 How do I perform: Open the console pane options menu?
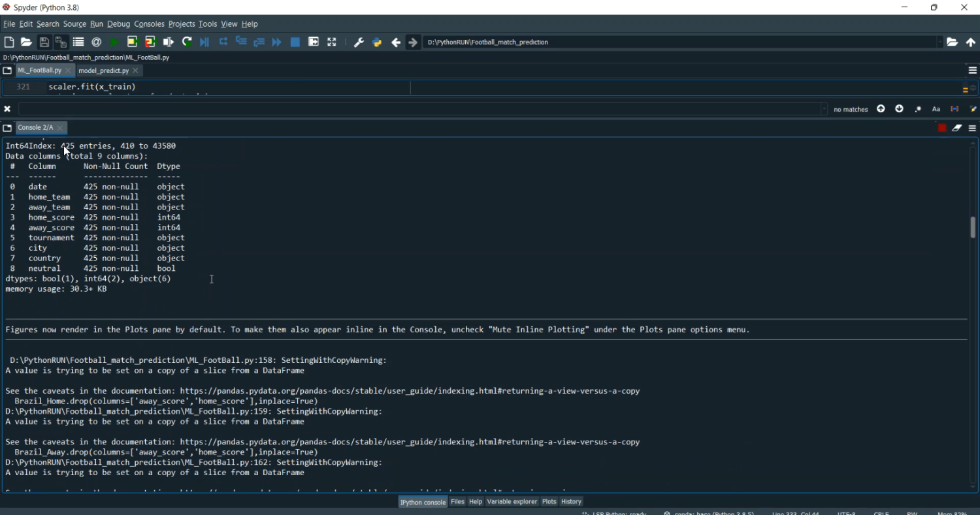[972, 128]
